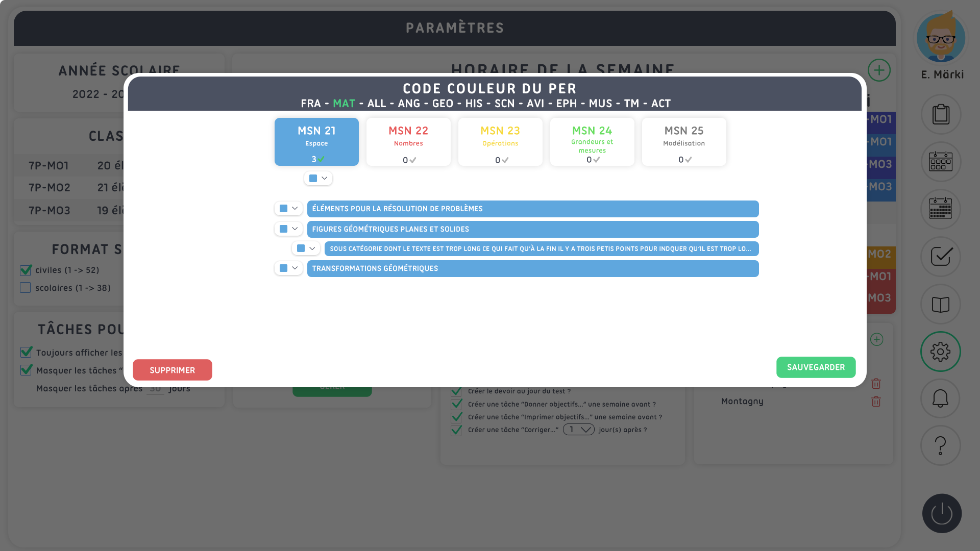Switch to the ALL subject tab
Viewport: 980px width, 551px height.
pos(377,104)
